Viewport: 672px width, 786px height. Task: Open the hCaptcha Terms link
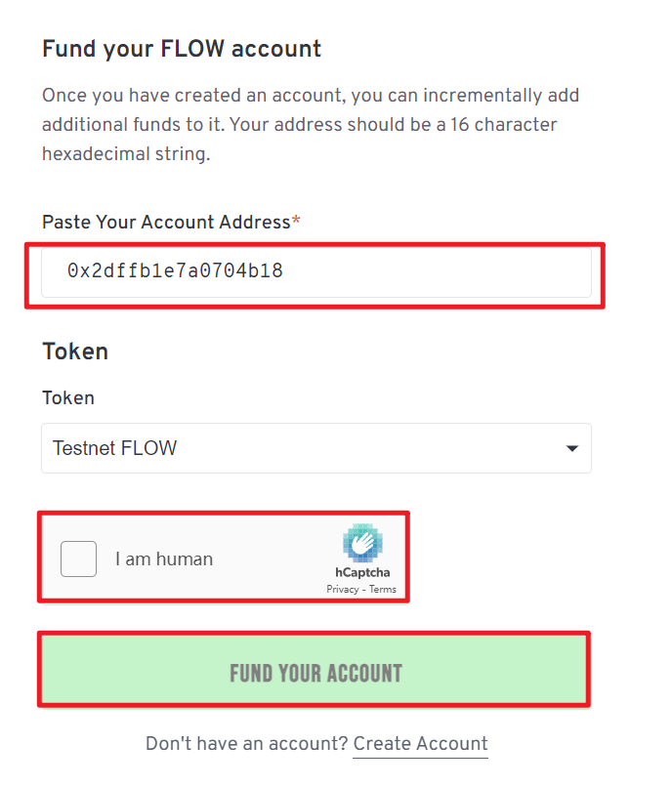click(383, 590)
